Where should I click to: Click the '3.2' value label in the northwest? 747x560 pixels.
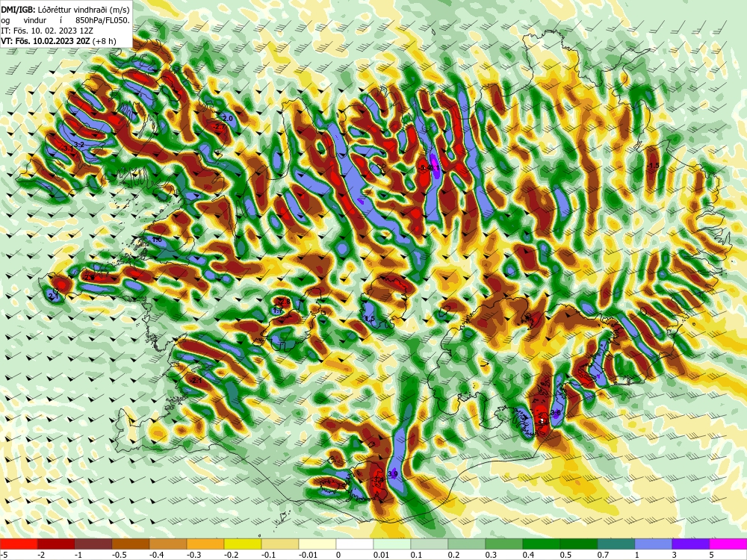(x=79, y=144)
